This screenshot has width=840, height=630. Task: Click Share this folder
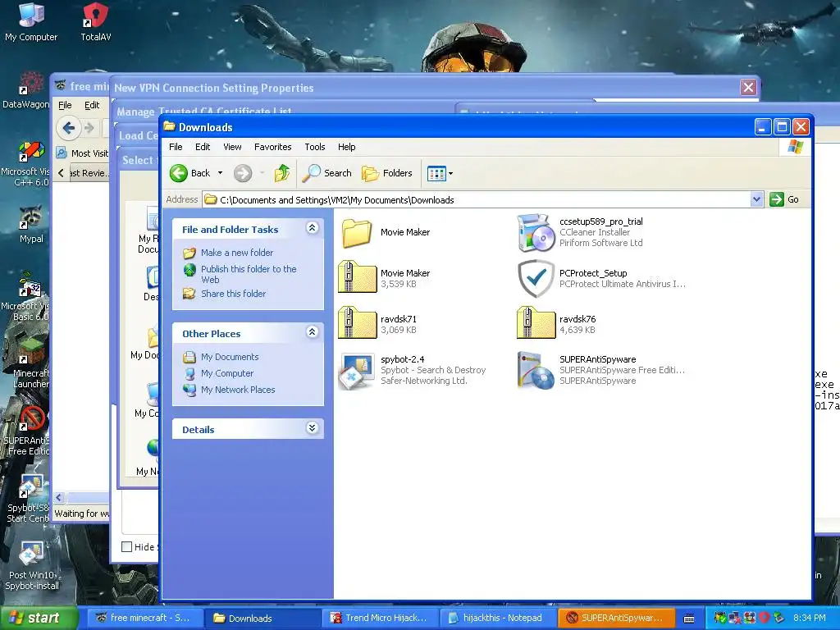[x=233, y=294]
